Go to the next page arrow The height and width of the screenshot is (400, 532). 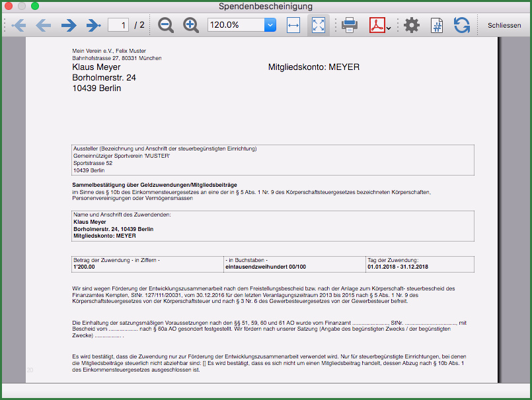pos(69,26)
